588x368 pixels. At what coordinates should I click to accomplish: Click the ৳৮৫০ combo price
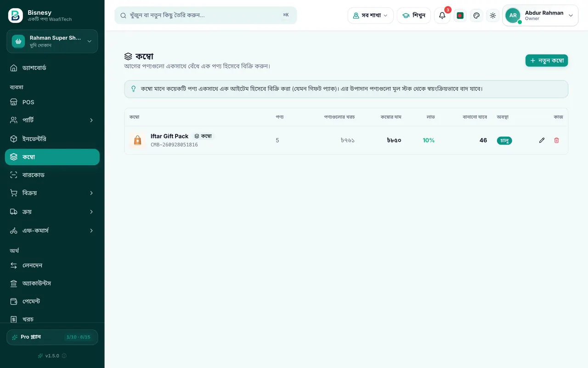[394, 140]
